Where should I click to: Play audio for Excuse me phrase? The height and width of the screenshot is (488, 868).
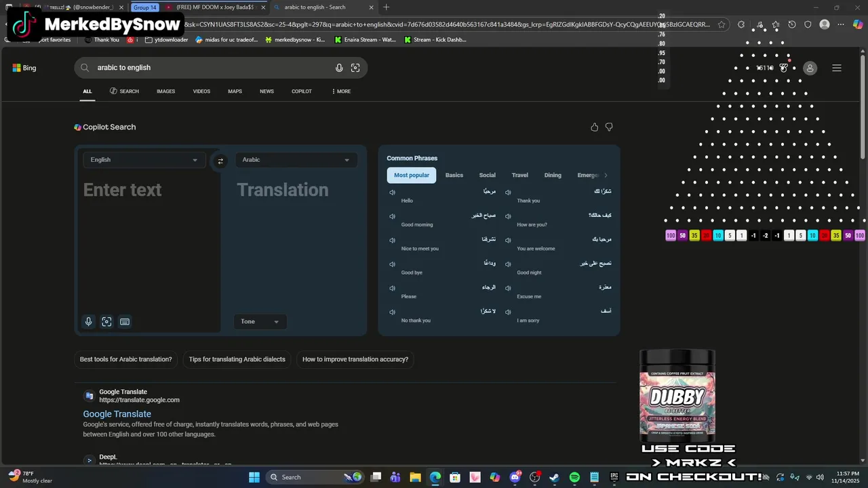pos(508,288)
